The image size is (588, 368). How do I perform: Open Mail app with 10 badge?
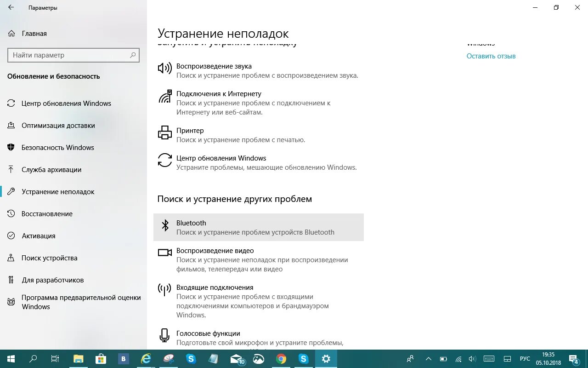(237, 359)
